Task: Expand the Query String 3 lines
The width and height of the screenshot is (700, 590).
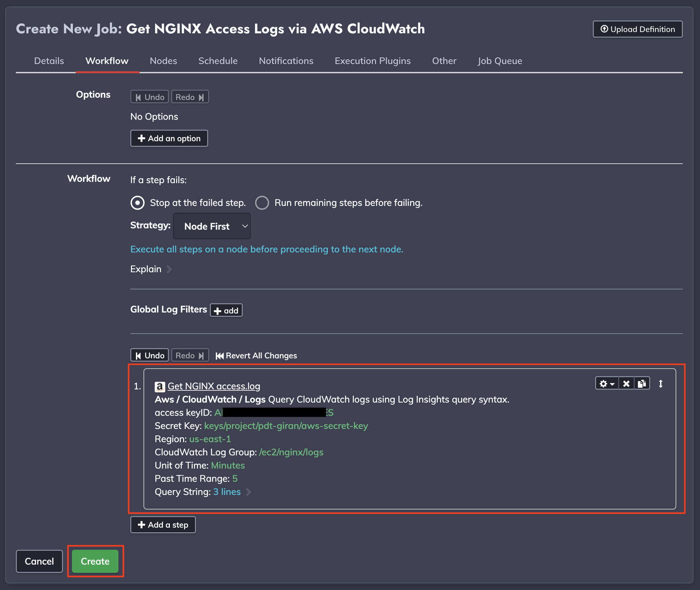Action: pos(232,492)
